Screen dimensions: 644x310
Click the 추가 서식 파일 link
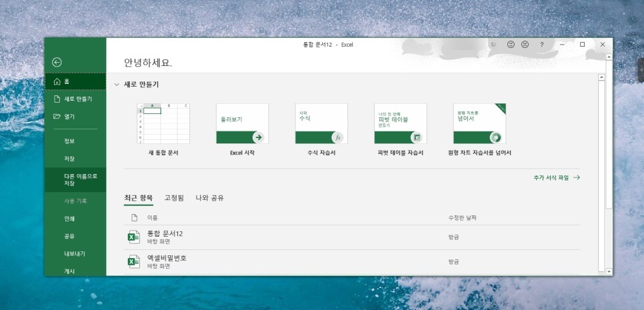(557, 178)
